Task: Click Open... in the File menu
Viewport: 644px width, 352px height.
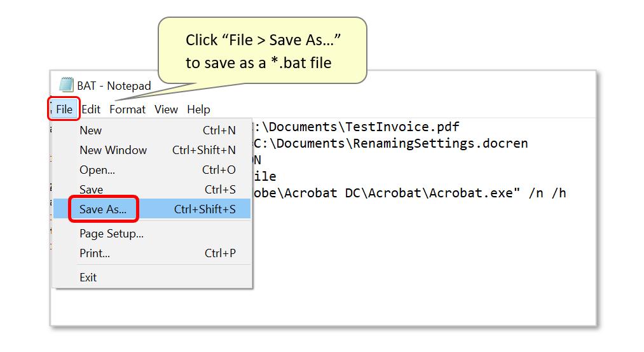Action: (x=97, y=170)
